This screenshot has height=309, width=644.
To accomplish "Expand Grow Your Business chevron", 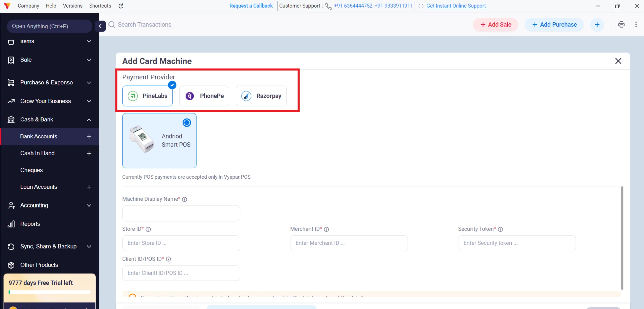I will point(89,101).
